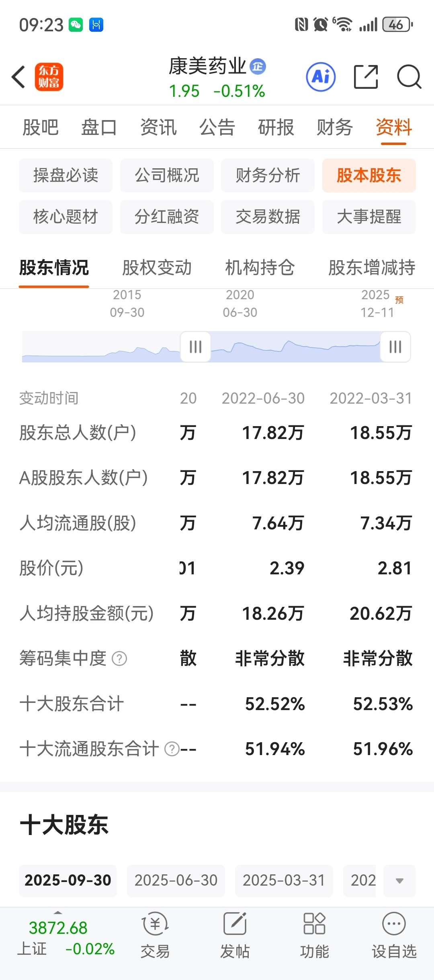This screenshot has height=980, width=434.
Task: Open the 操盘必读 section
Action: pyautogui.click(x=66, y=176)
